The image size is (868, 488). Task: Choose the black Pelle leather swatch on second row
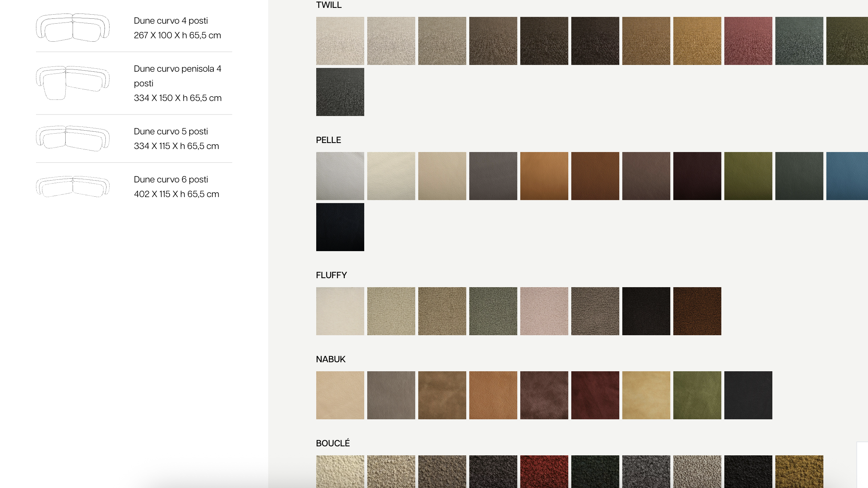click(340, 227)
